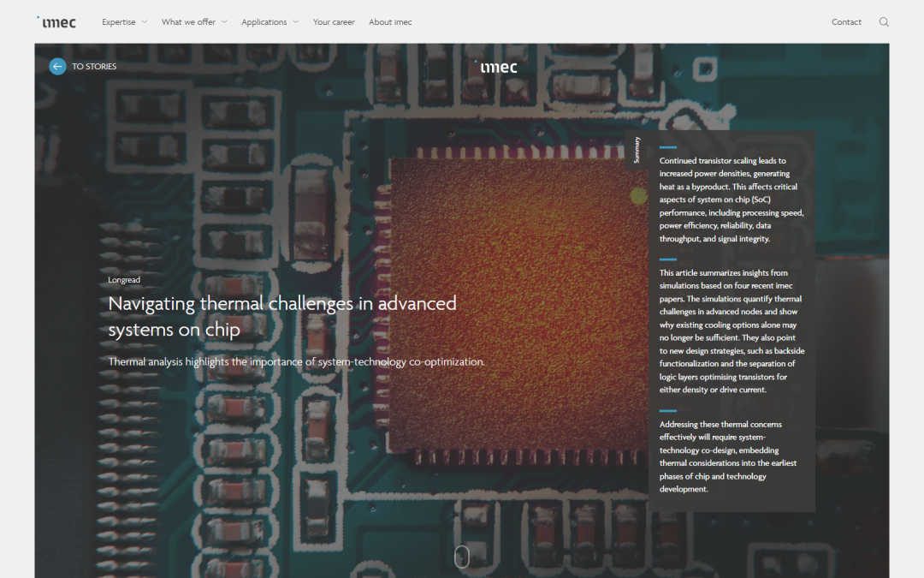Click the headline 'Navigating thermal challenges in advanced'
The image size is (924, 578).
tap(282, 303)
